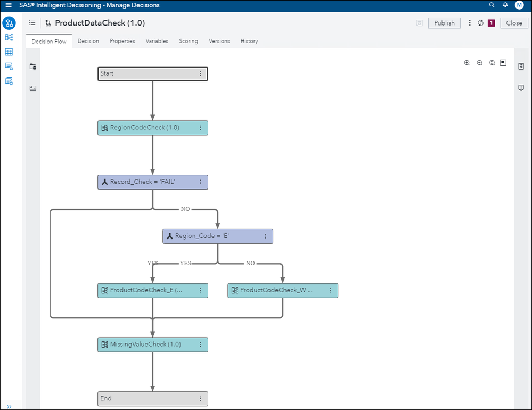This screenshot has width=532, height=410.
Task: Select the ProductCodeCheck_E node
Action: [x=153, y=291]
